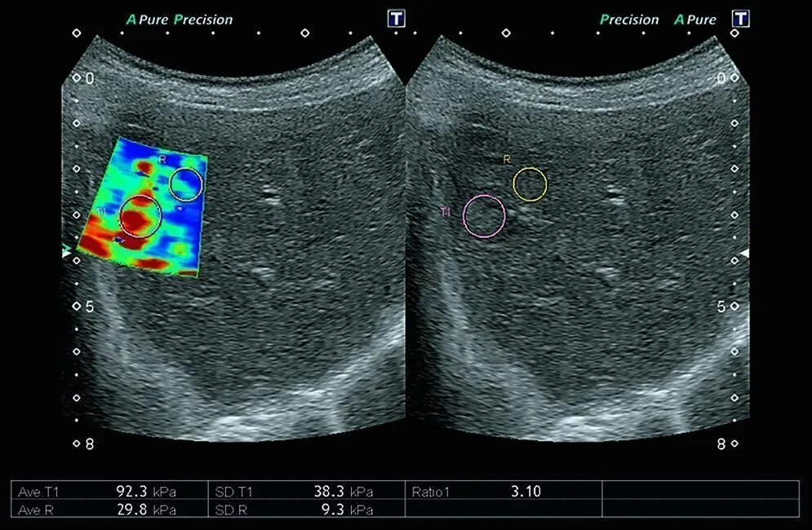Click the T icon beside Precision A Pure

(740, 19)
